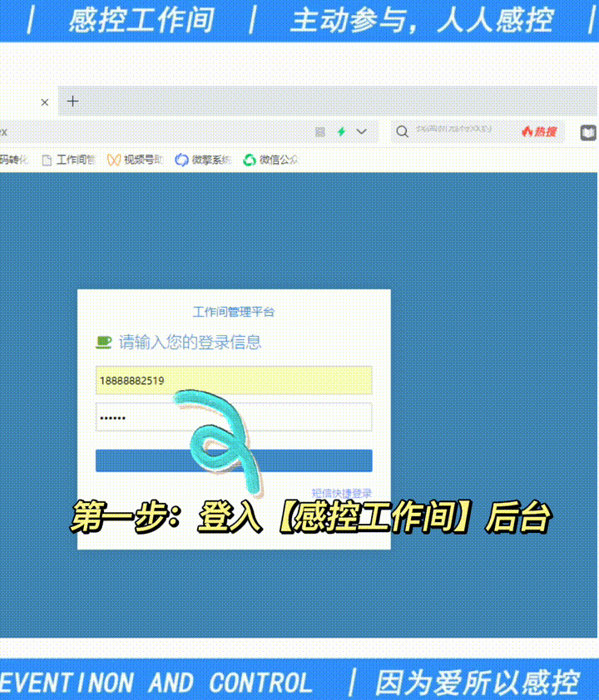Click the green lightning speed-mode icon

click(341, 131)
